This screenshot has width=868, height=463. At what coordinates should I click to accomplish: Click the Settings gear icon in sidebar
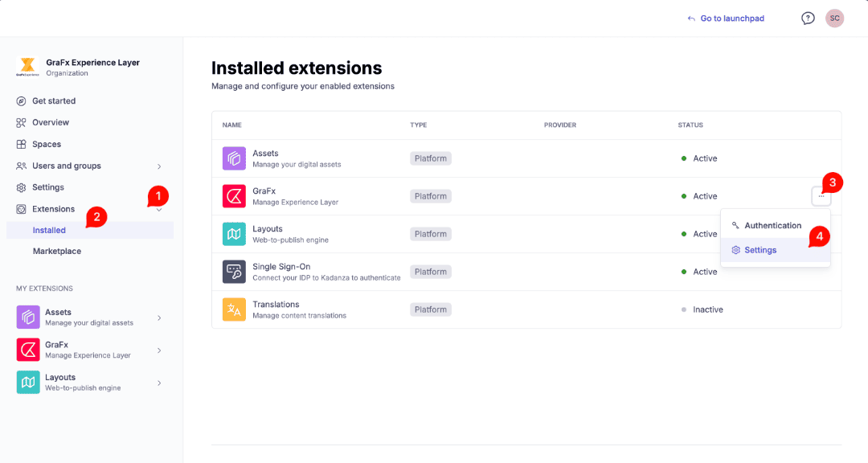tap(21, 187)
